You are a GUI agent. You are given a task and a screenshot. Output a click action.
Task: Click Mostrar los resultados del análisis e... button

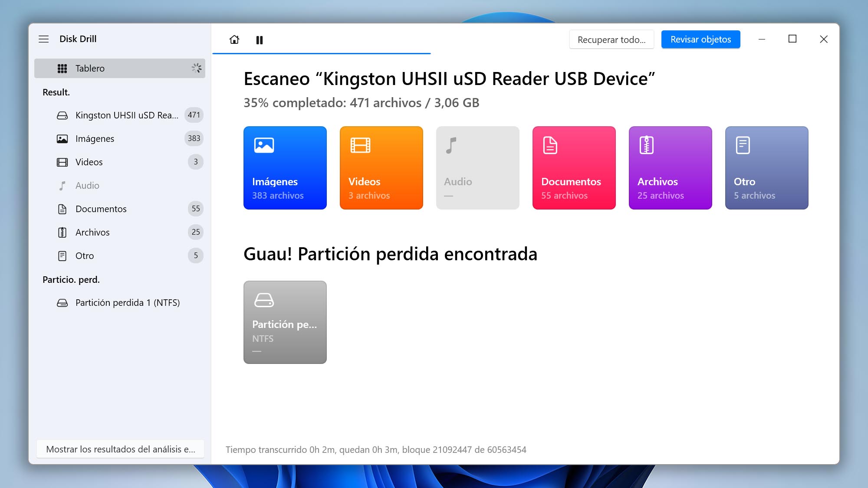(121, 449)
